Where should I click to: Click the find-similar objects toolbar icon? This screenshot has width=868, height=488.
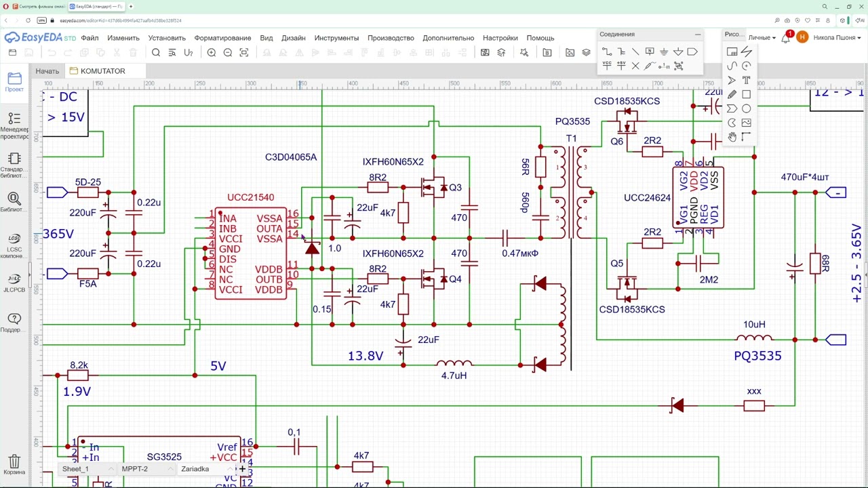coord(172,53)
